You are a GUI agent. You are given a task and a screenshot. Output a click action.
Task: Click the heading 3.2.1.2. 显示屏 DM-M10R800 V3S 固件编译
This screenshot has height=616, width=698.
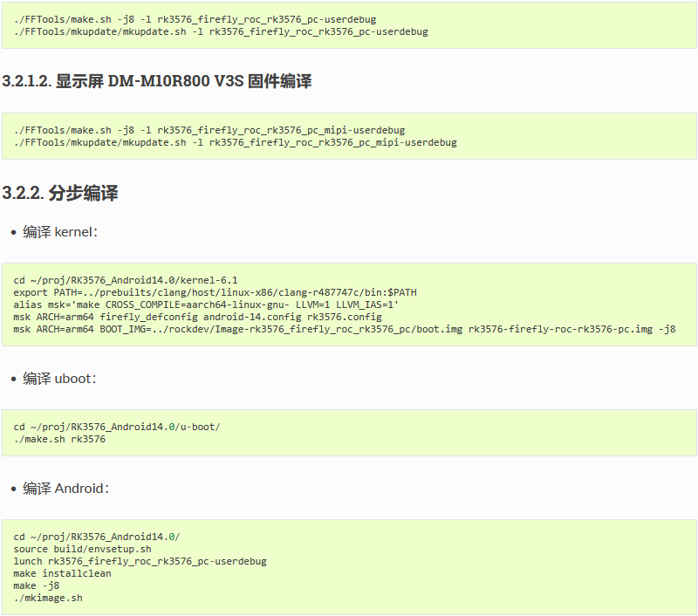[x=157, y=81]
